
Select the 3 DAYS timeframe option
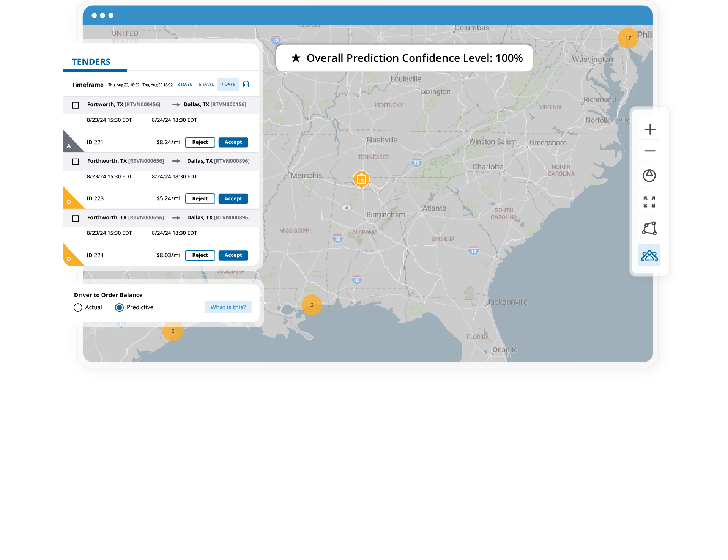click(x=184, y=84)
